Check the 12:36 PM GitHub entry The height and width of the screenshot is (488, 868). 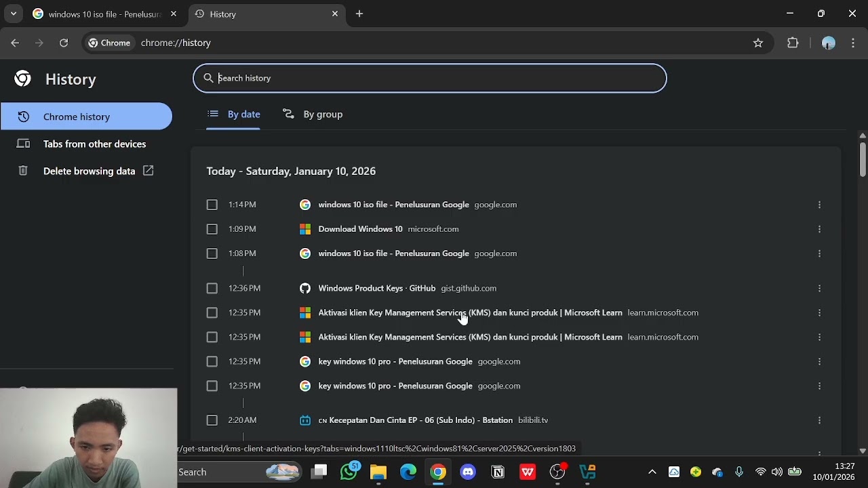pos(212,288)
